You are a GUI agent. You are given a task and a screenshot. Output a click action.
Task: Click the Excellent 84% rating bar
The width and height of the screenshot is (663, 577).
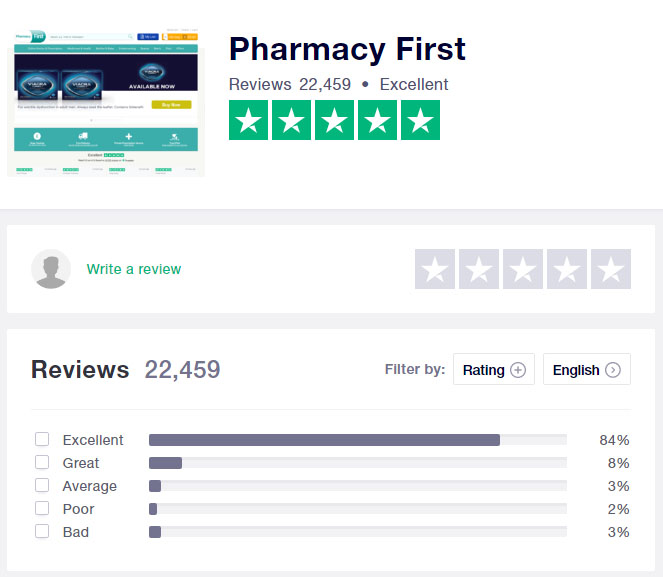click(x=358, y=440)
